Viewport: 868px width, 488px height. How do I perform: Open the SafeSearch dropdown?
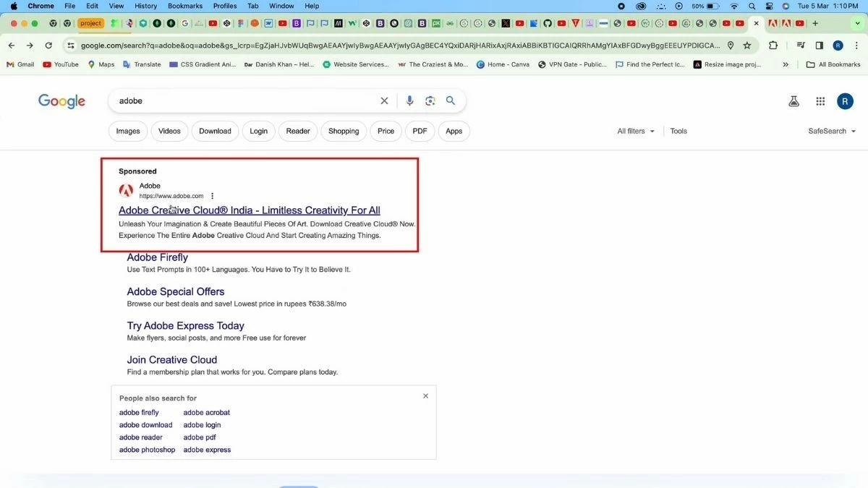832,132
